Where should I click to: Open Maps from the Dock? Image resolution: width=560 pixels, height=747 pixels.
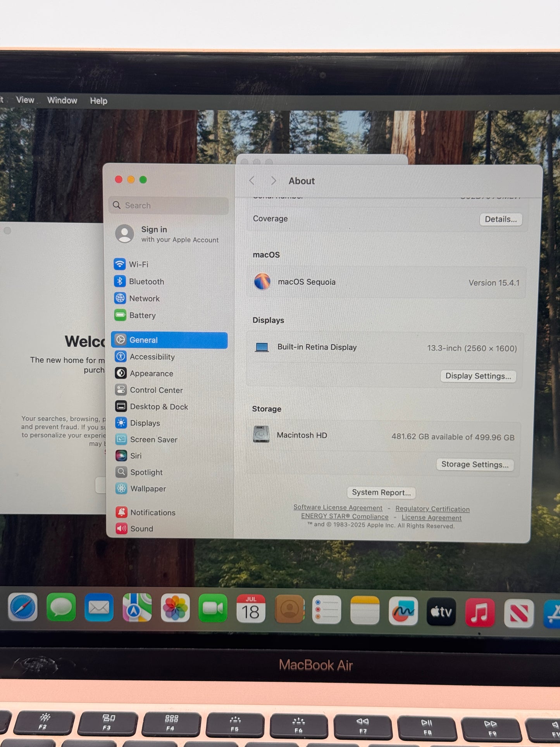tap(137, 608)
